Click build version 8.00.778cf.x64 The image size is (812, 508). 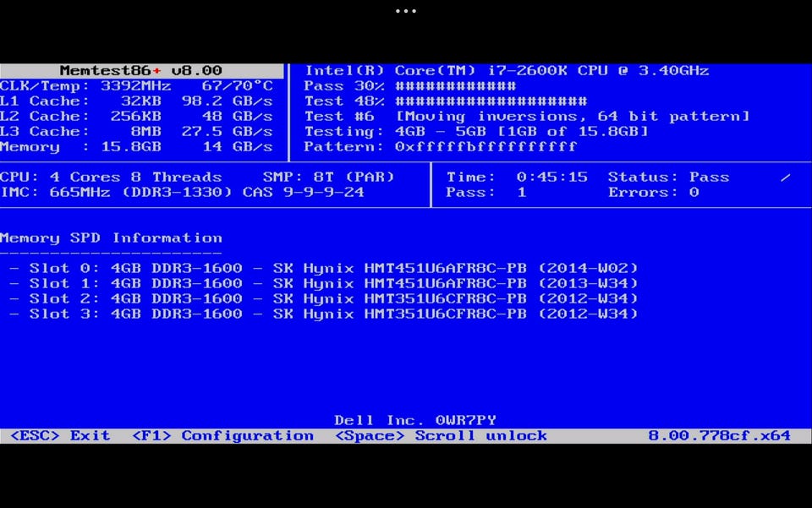[x=720, y=435]
